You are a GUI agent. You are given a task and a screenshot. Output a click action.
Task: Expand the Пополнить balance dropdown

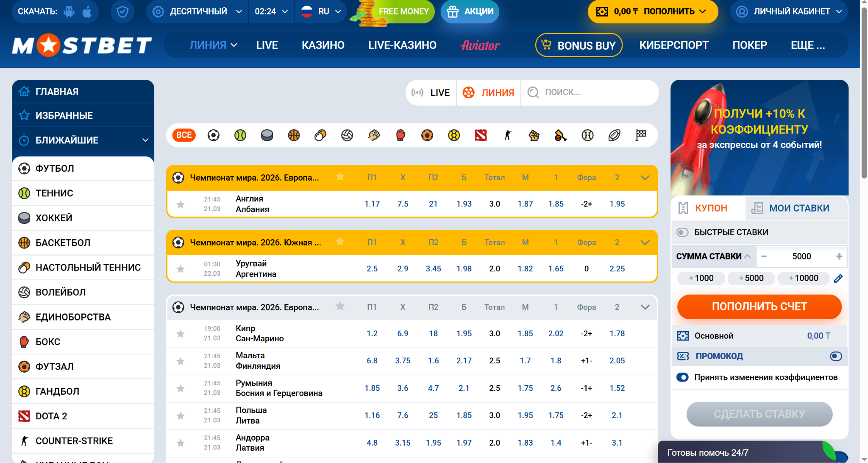653,11
